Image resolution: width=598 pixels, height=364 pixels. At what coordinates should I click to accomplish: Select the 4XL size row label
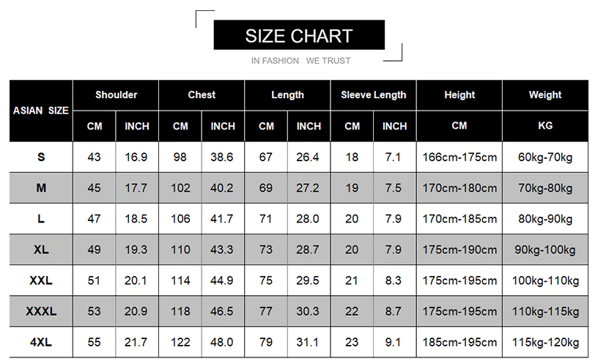(41, 342)
